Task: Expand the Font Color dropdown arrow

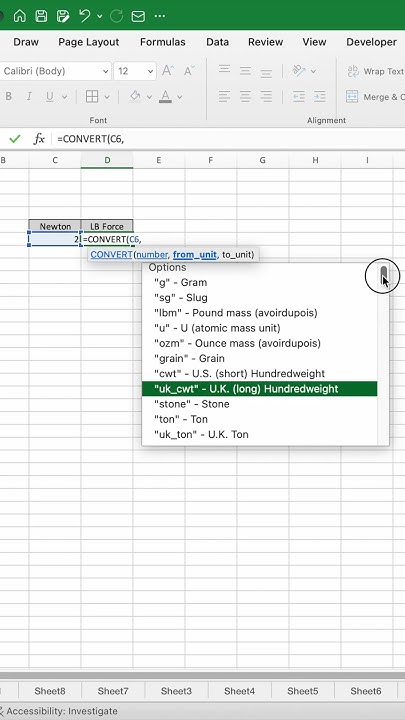Action: pyautogui.click(x=180, y=97)
